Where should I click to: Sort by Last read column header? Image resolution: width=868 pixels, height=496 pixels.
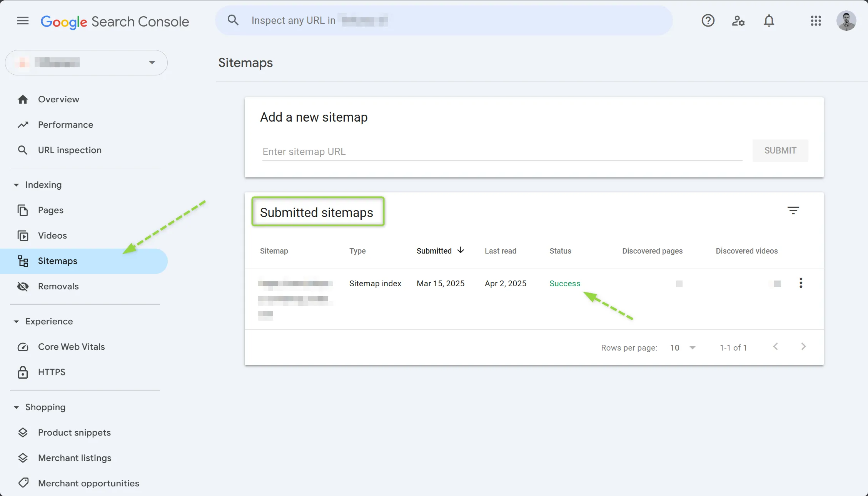click(501, 251)
